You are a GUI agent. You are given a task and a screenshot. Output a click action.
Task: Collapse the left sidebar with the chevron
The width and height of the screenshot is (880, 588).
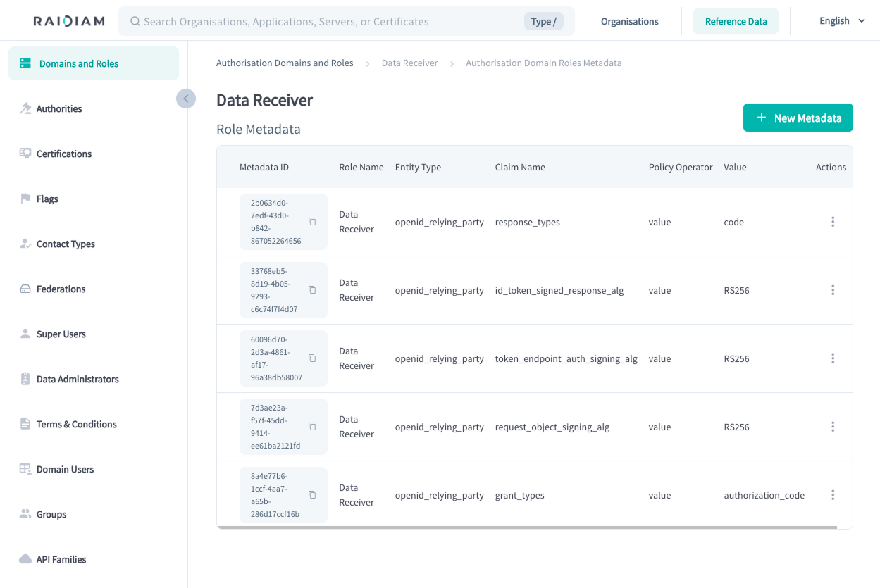[185, 98]
